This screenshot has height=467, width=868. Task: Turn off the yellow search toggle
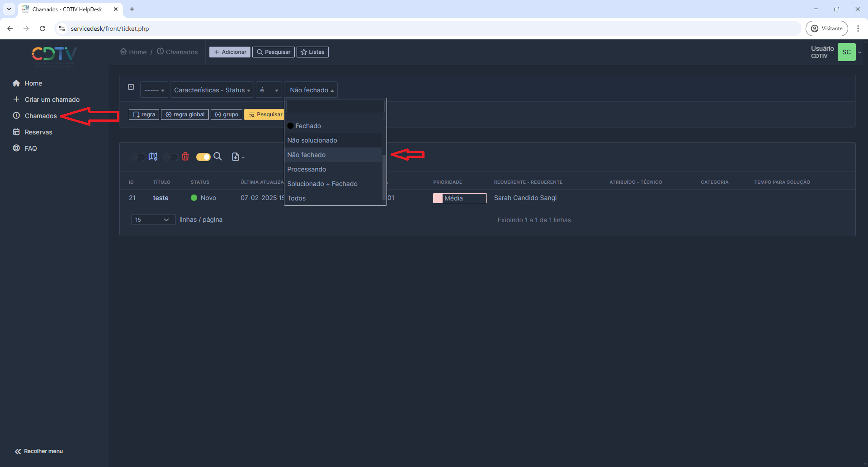(203, 157)
